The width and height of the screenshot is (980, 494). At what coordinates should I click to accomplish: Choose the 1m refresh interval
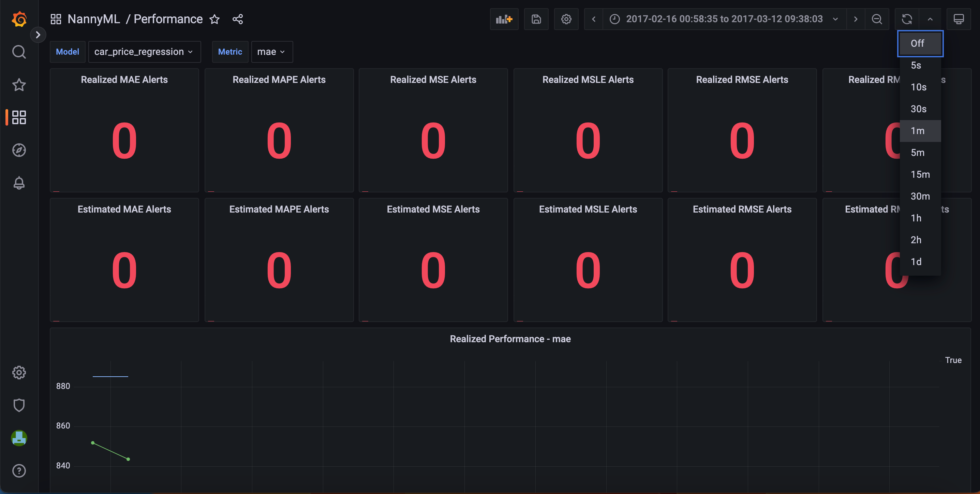tap(920, 131)
